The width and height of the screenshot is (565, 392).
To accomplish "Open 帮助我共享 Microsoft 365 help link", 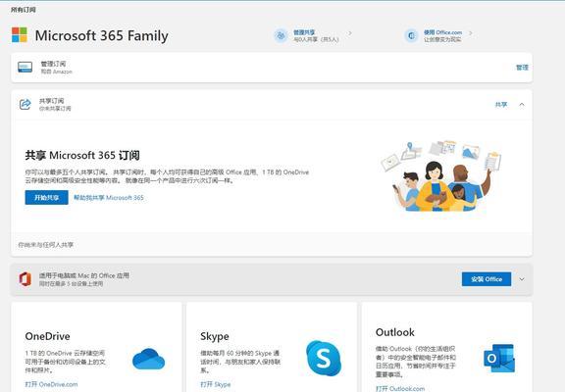I will [x=109, y=198].
